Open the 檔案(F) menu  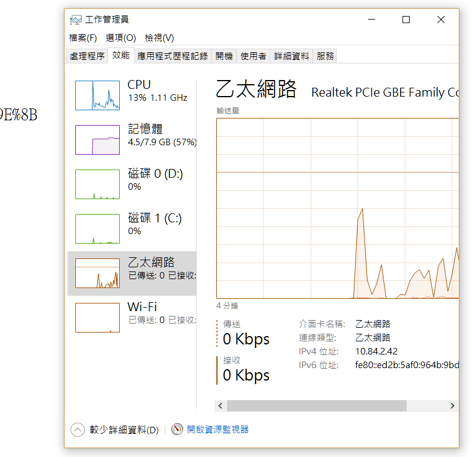[83, 38]
